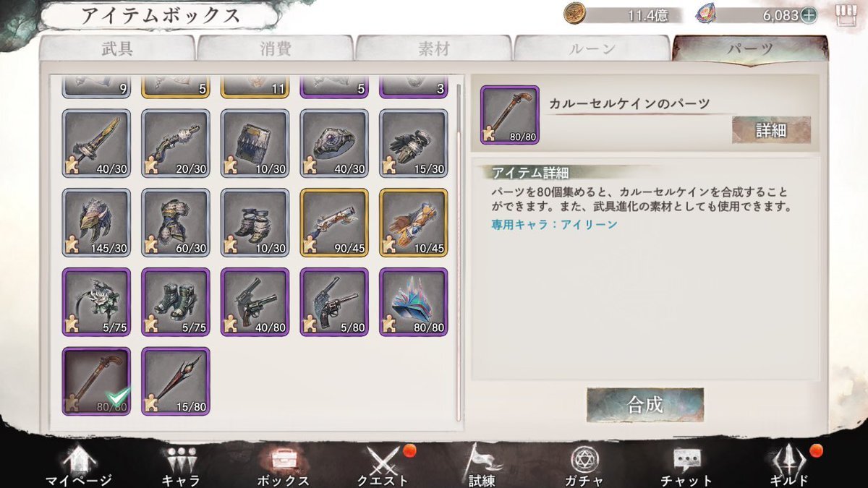The height and width of the screenshot is (488, 868).
Task: Select the revolver part showing 40/80
Action: click(x=255, y=302)
